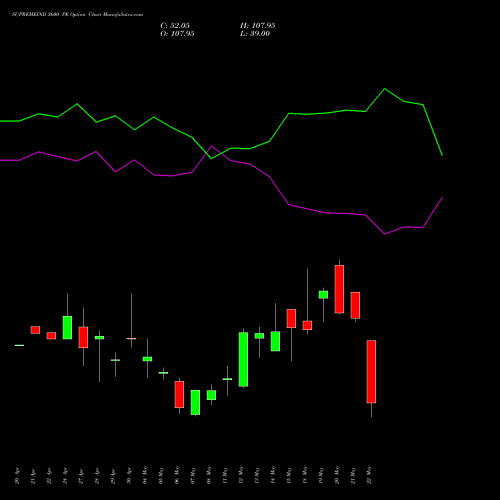Click the high value "H: 107.95"
Screen dimensions: 500x500
(x=258, y=26)
